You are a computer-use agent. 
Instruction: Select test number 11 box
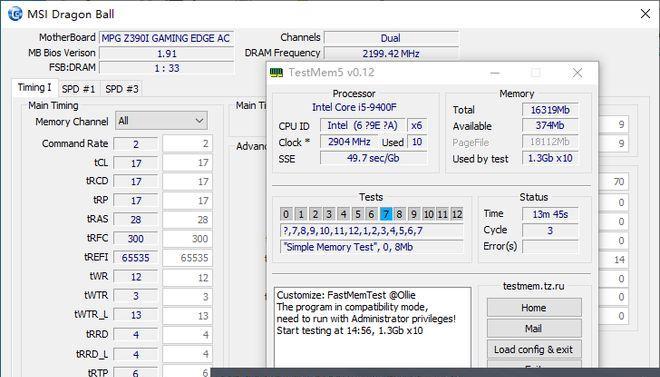[442, 214]
